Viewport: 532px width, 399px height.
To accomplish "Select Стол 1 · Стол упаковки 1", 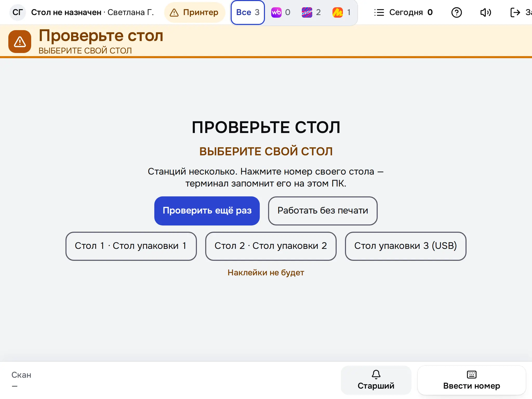I will (131, 246).
